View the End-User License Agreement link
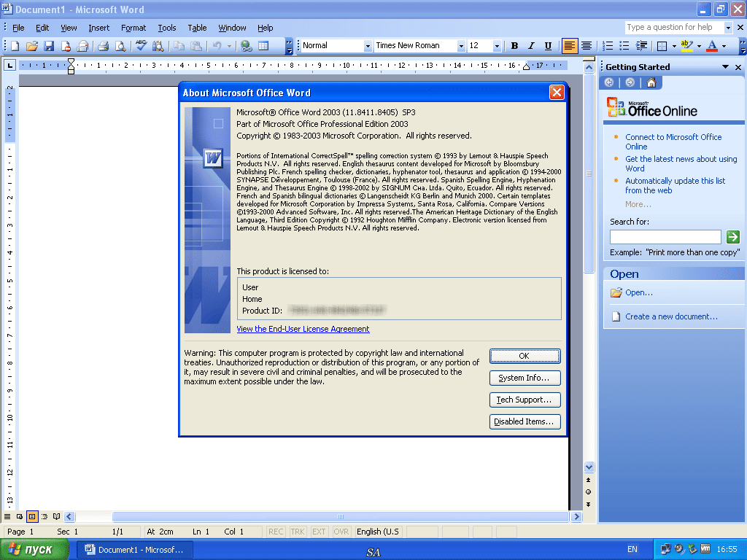 (x=303, y=329)
